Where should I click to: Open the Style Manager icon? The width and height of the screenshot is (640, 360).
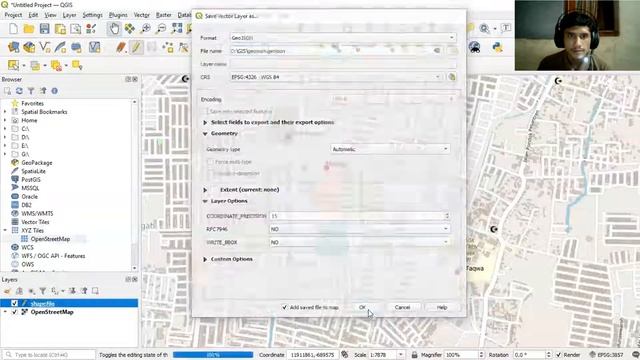91,29
